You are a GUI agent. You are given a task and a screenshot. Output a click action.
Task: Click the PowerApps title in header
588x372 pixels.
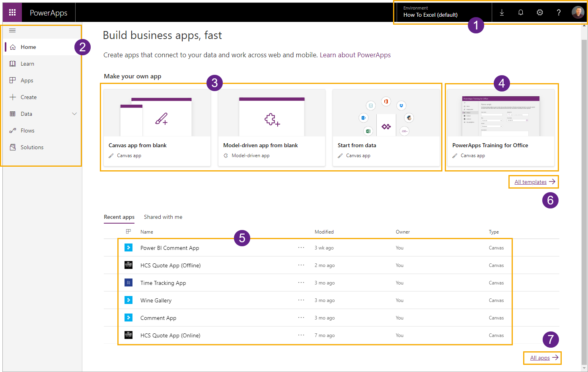49,13
